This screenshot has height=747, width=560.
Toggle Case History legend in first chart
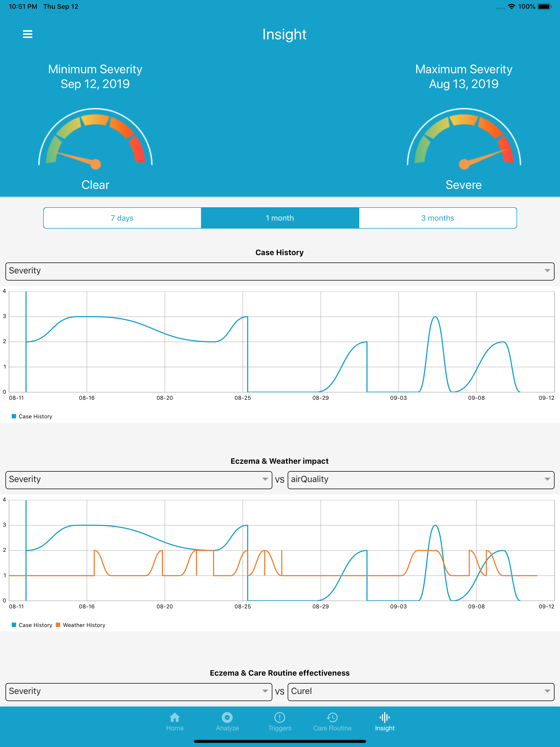pyautogui.click(x=32, y=416)
